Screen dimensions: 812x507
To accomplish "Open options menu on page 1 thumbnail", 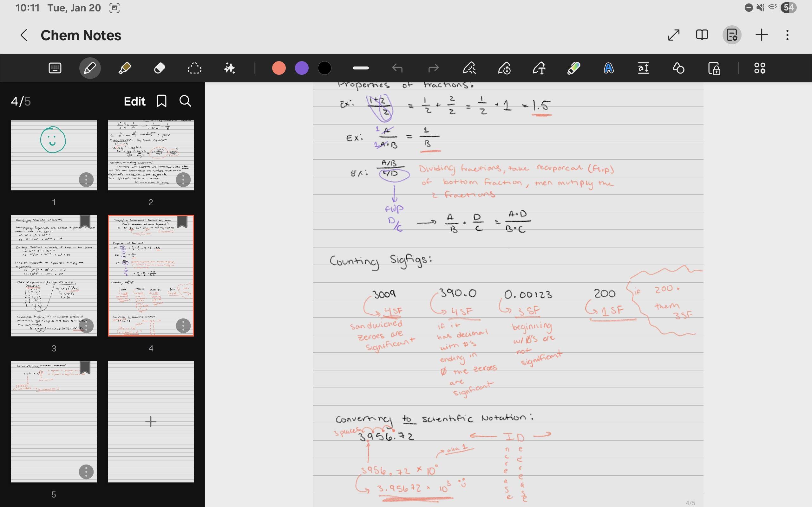I will click(86, 180).
